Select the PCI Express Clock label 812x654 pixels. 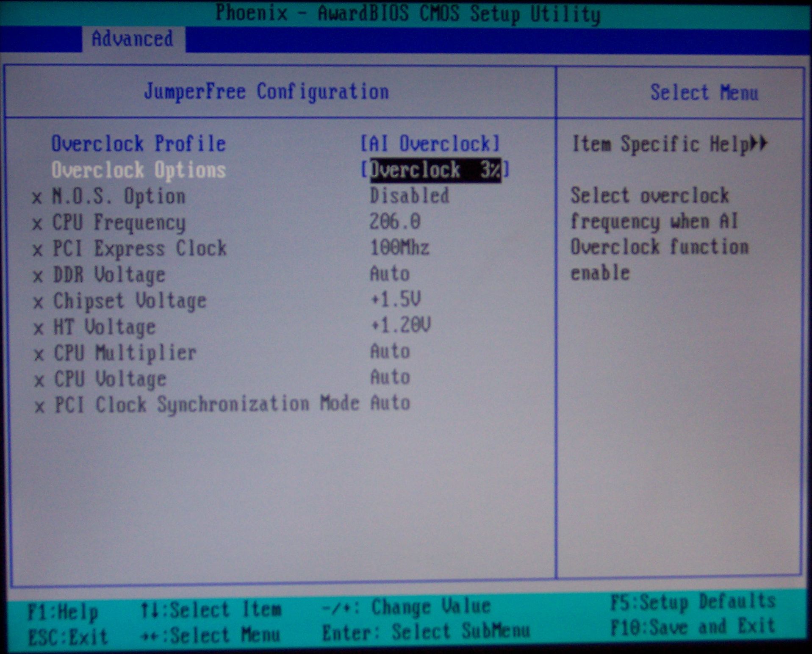(140, 249)
